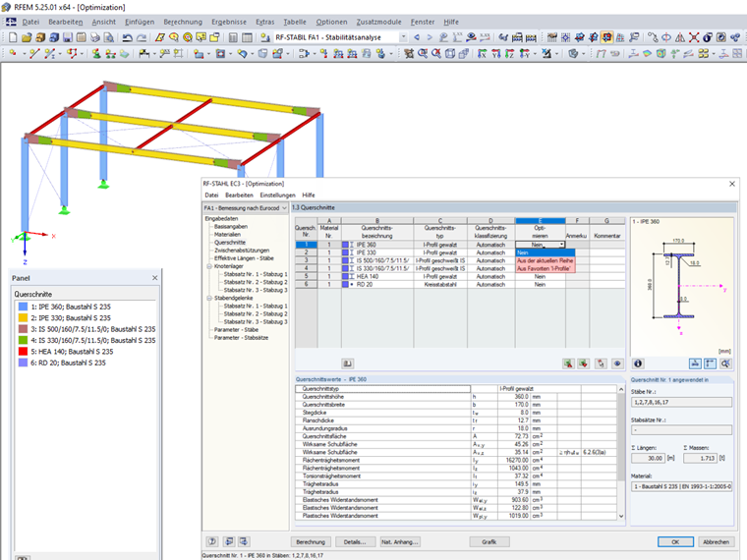
Task: Click the eye view-mode icon below the table
Action: pyautogui.click(x=617, y=364)
